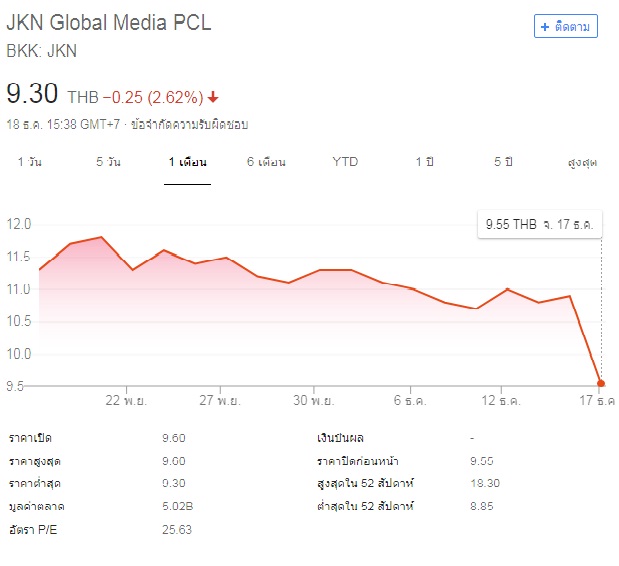Show the 6 เดือน chart range
Screen dimensions: 619x566
coord(266,162)
